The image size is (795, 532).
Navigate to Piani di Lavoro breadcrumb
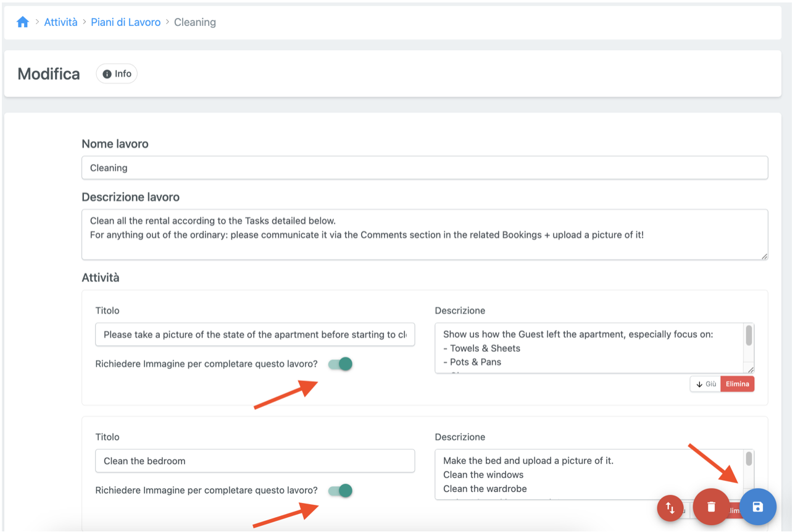tap(125, 22)
